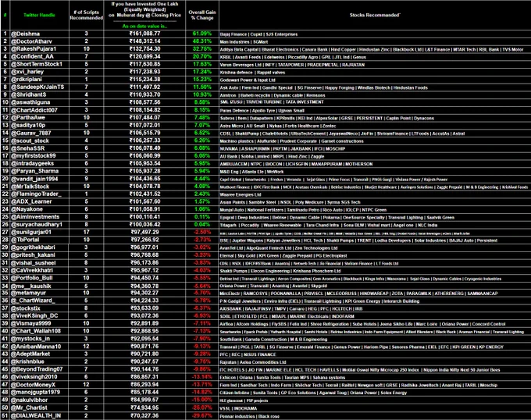Click the @CaVivekkhatri handle cell
This screenshot has width=531, height=420.
coord(39,270)
